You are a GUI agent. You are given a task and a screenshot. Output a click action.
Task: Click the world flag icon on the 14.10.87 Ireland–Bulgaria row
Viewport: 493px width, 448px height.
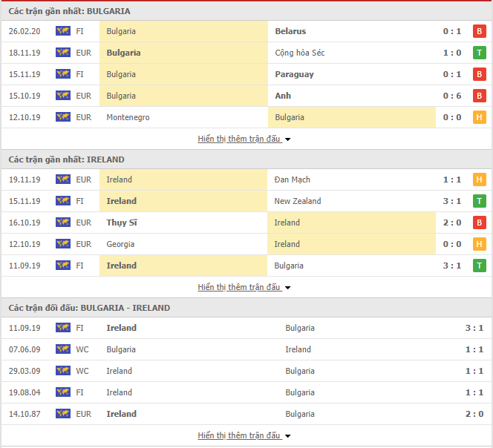[63, 414]
